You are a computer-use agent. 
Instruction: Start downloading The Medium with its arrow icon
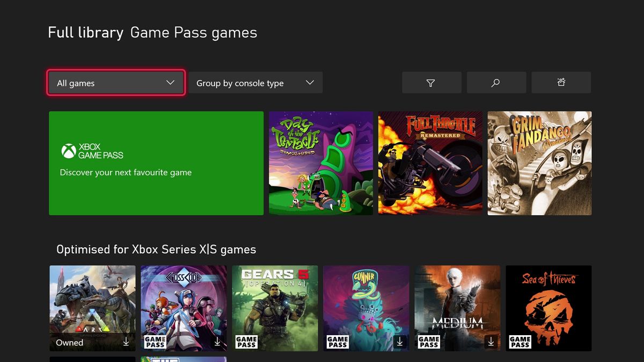click(491, 341)
